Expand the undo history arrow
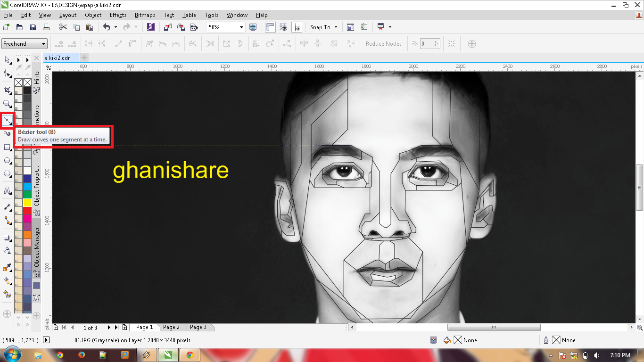The width and height of the screenshot is (644, 362). pyautogui.click(x=116, y=27)
